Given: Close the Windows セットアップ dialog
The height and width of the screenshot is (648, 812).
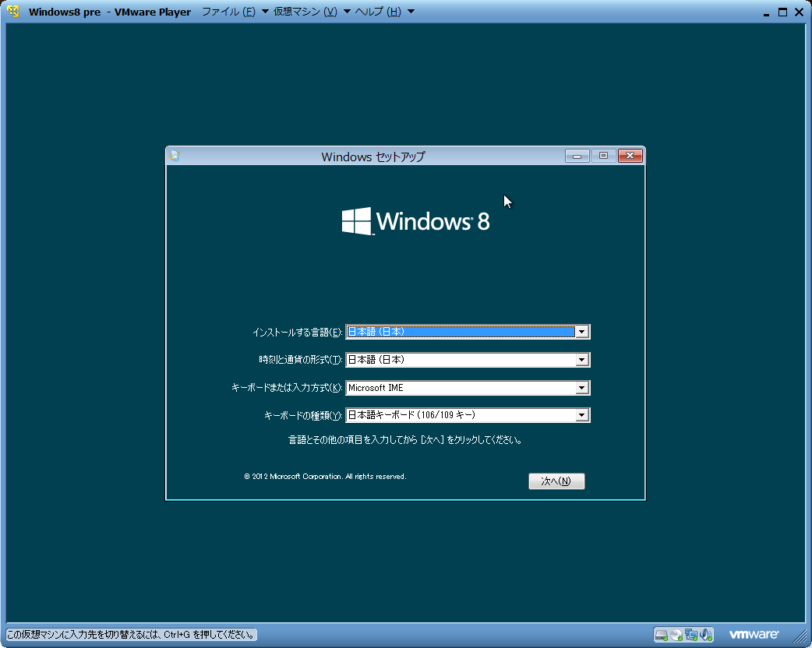Looking at the screenshot, I should 630,156.
